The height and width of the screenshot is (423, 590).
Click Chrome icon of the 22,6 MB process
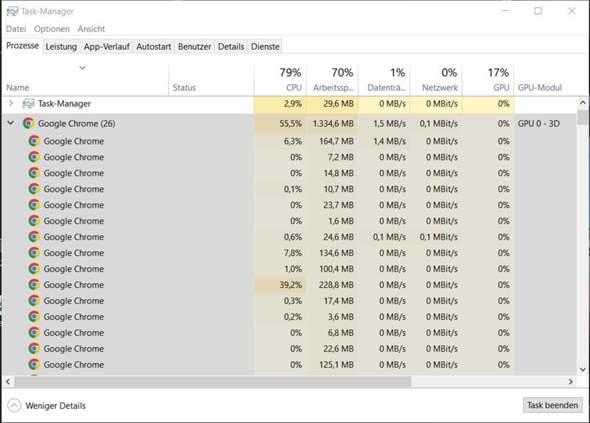click(34, 349)
